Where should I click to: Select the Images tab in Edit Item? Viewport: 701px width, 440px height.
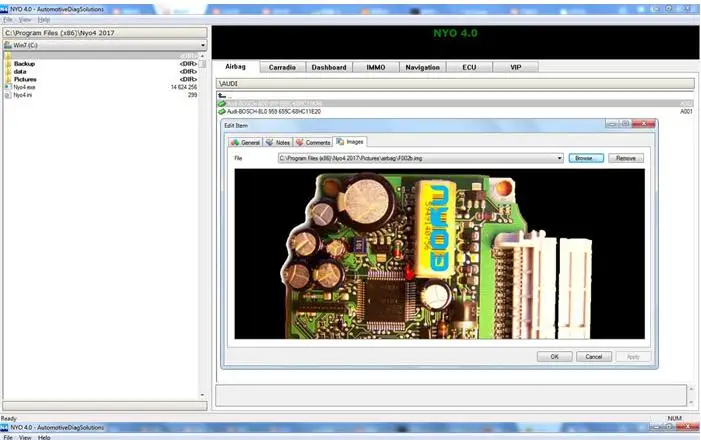[350, 142]
